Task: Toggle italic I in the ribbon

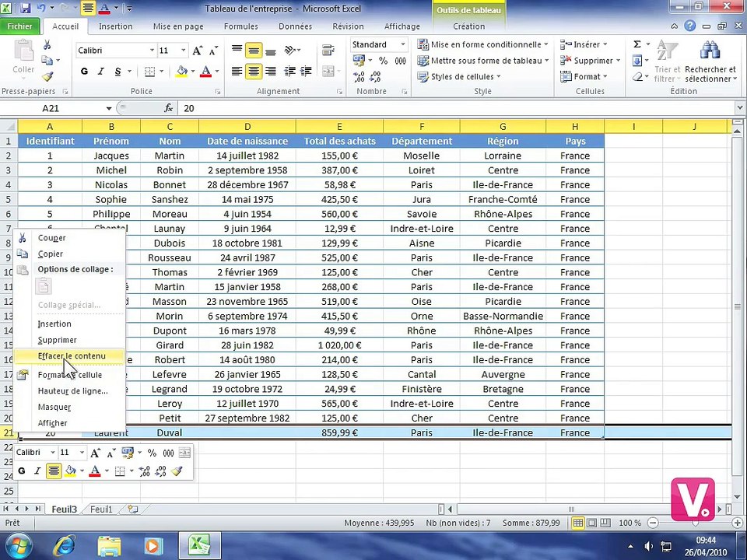Action: [100, 72]
